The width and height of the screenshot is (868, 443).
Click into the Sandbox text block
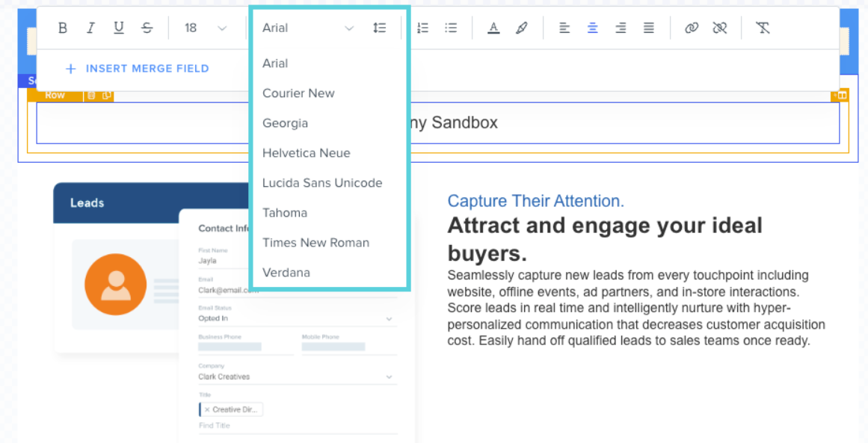[437, 123]
